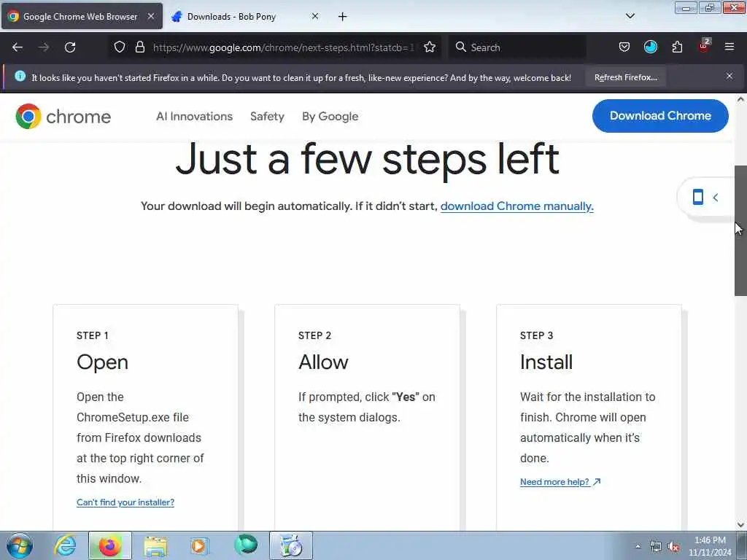Open the extensions puzzle piece icon
Screen dimensions: 747x560
pyautogui.click(x=677, y=47)
